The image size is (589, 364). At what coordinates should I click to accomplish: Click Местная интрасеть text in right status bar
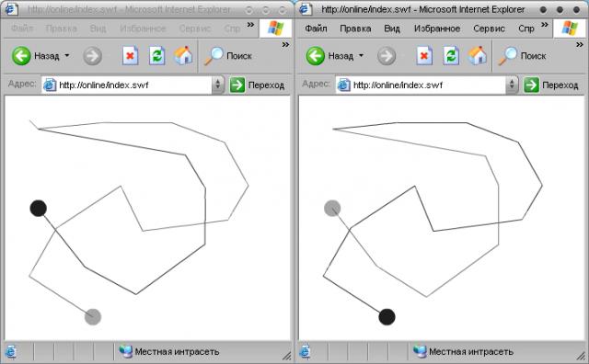coord(471,352)
